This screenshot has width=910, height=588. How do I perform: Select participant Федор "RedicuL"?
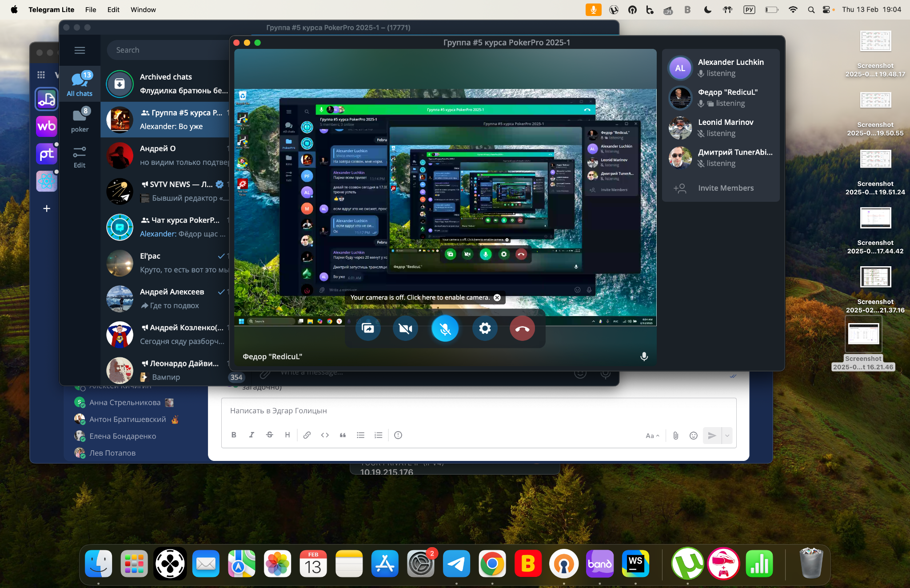[x=721, y=98]
